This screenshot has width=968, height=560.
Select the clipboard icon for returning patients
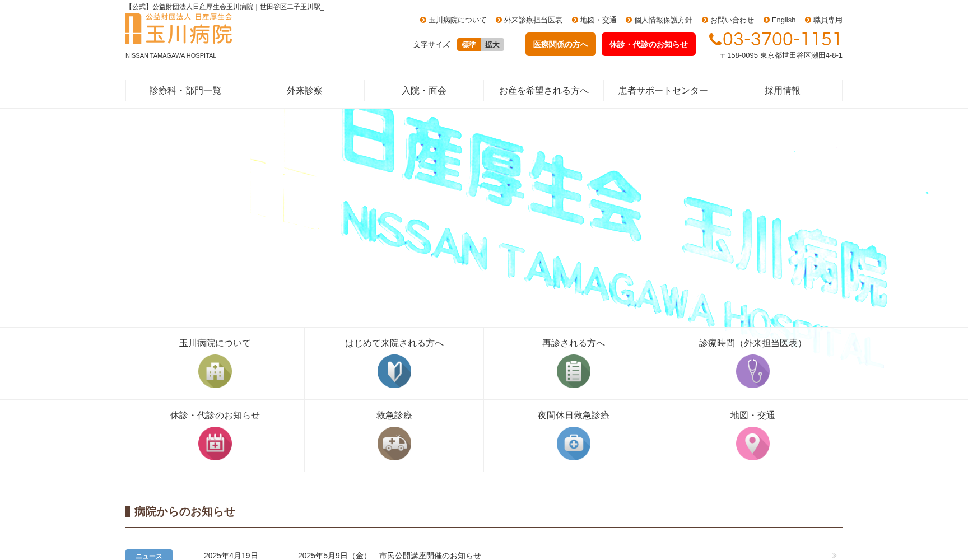tap(573, 371)
